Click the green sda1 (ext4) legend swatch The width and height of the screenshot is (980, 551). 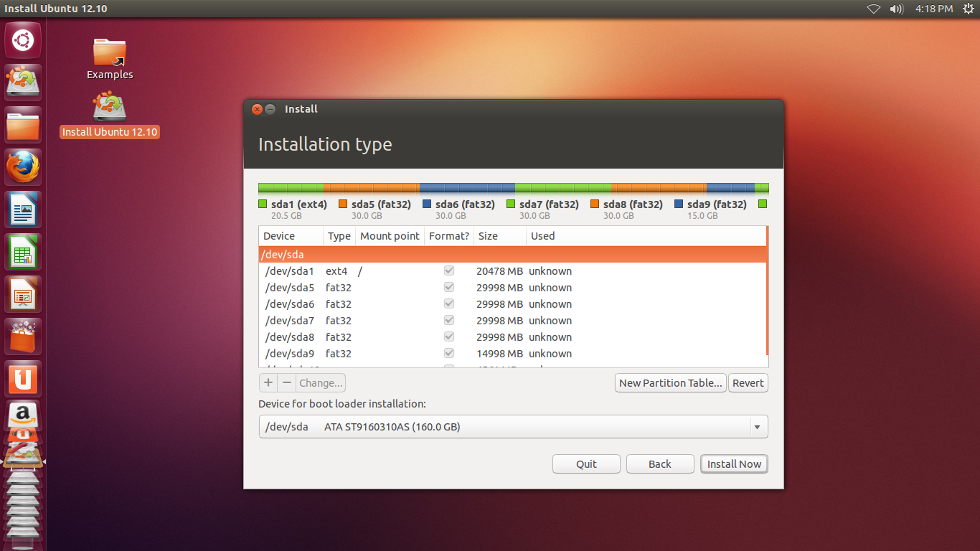(263, 204)
